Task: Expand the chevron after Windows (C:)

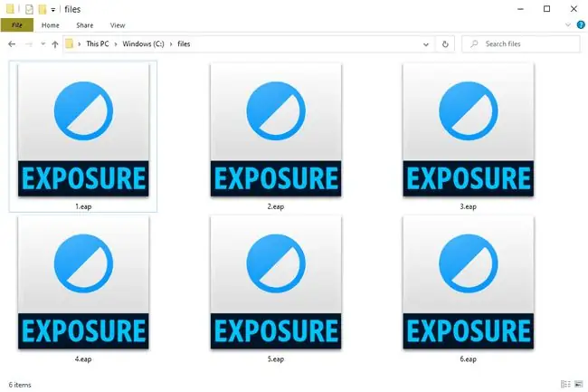Action: pyautogui.click(x=171, y=43)
